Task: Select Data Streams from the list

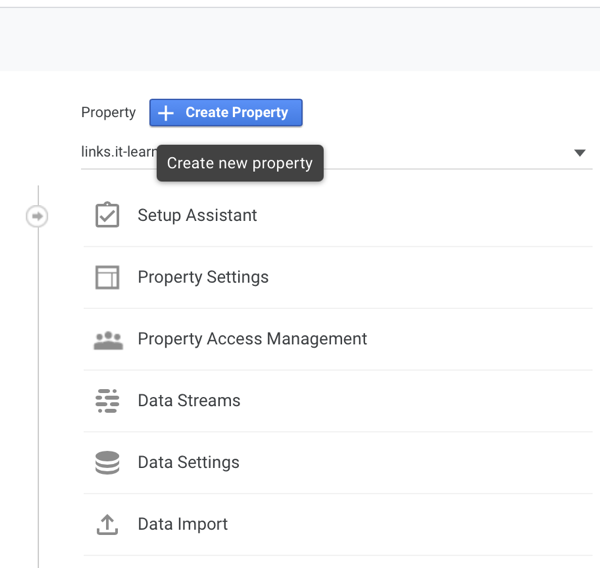Action: (x=189, y=401)
